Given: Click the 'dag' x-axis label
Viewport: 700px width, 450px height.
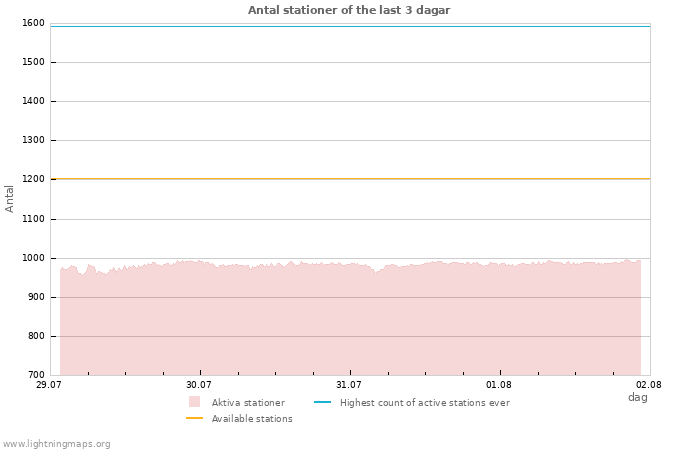Looking at the screenshot, I should (637, 397).
